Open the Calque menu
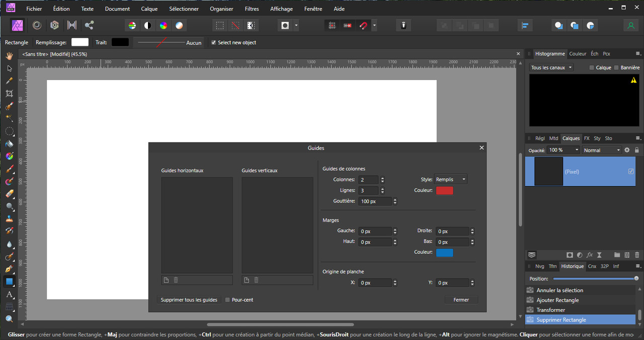The height and width of the screenshot is (340, 644). [x=149, y=9]
